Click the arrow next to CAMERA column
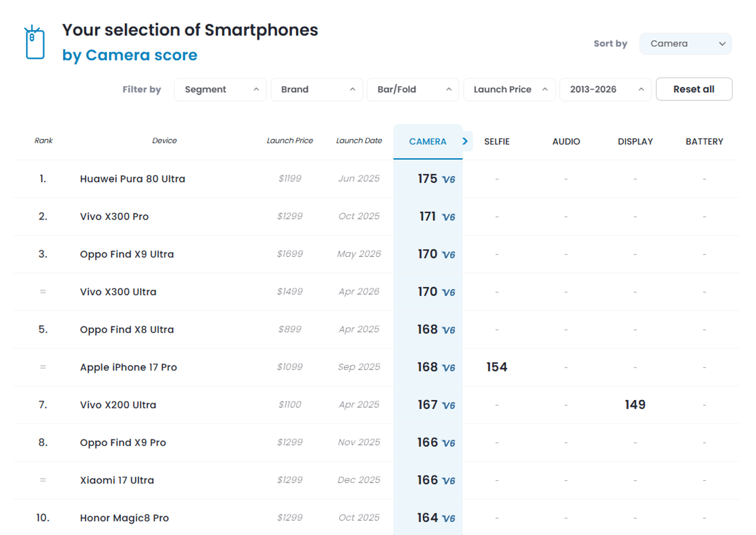Viewport: 756px width, 535px height. tap(465, 141)
